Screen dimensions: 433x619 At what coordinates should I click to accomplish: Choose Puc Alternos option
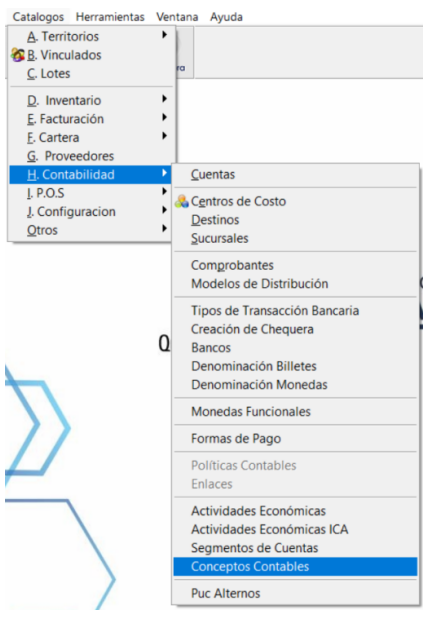tap(295, 593)
